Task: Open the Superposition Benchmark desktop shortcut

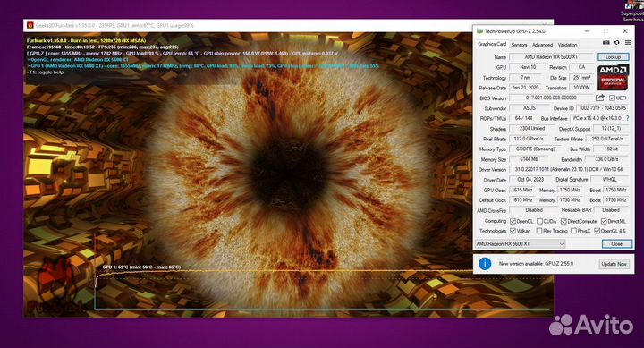Action: coord(632,11)
